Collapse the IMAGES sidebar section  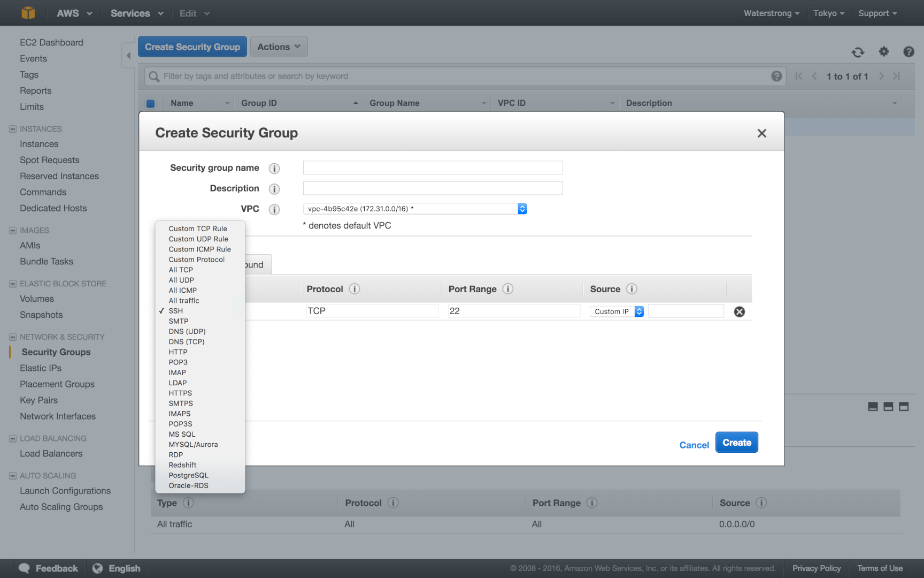13,231
